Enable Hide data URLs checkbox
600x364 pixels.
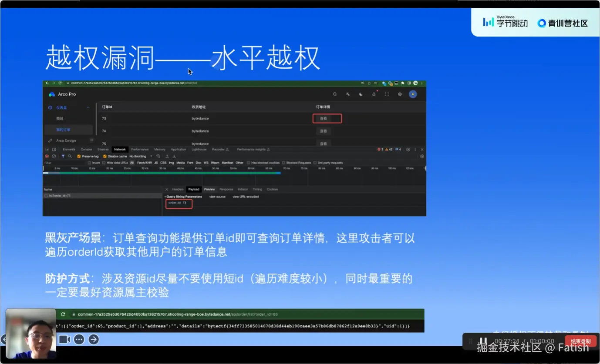pos(104,163)
